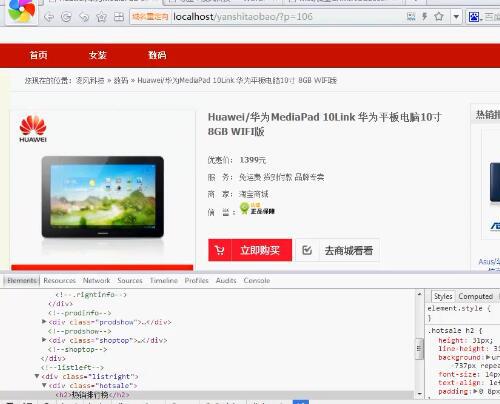Click the blue tablet thumbnail in hot sales

pyautogui.click(x=495, y=182)
